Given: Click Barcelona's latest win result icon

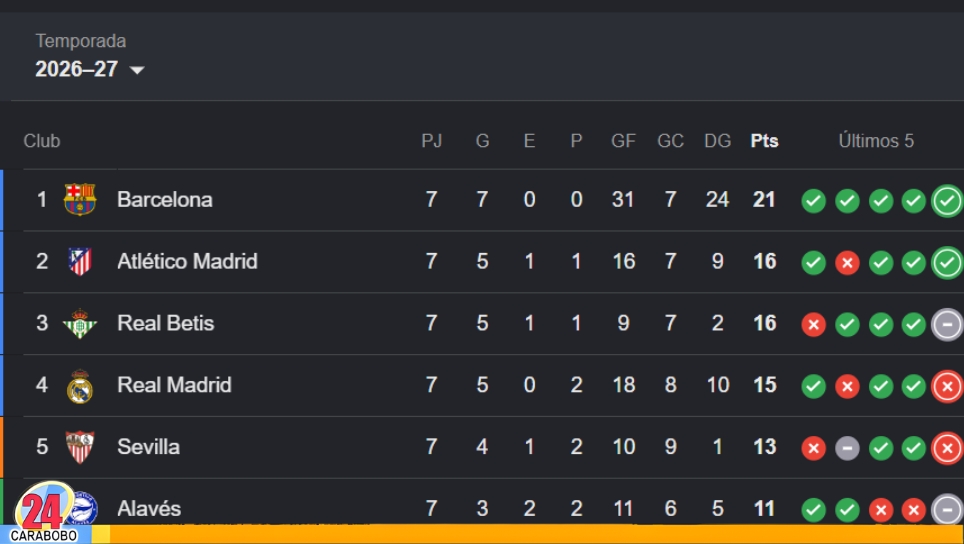Looking at the screenshot, I should [x=947, y=200].
